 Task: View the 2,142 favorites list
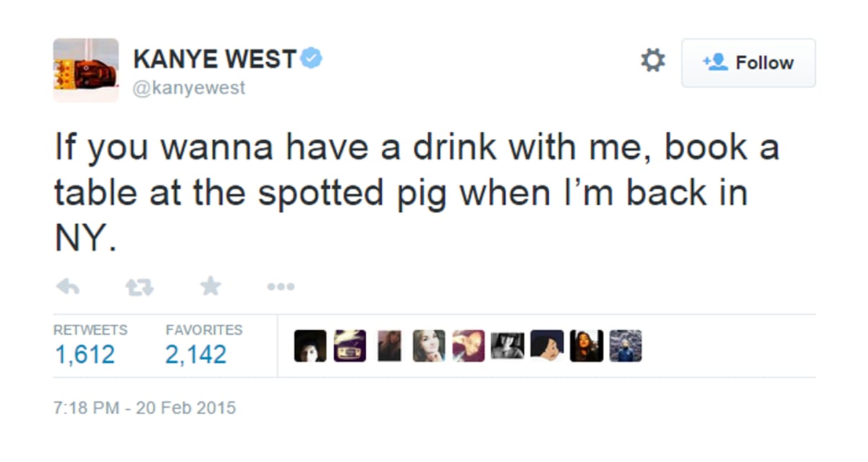(196, 354)
